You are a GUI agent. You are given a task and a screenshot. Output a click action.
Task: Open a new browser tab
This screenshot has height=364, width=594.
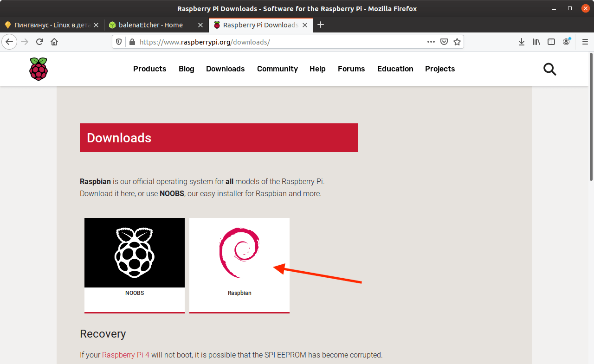click(320, 25)
